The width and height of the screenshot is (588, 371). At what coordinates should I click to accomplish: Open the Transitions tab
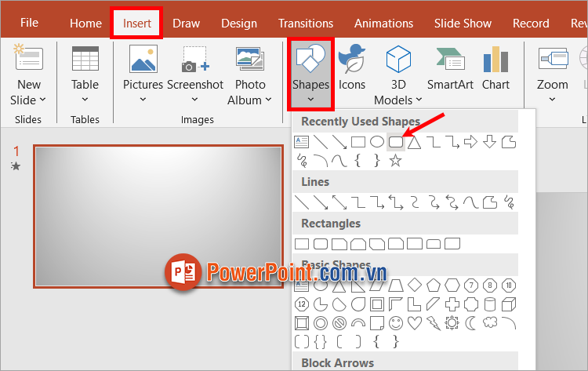pos(305,24)
